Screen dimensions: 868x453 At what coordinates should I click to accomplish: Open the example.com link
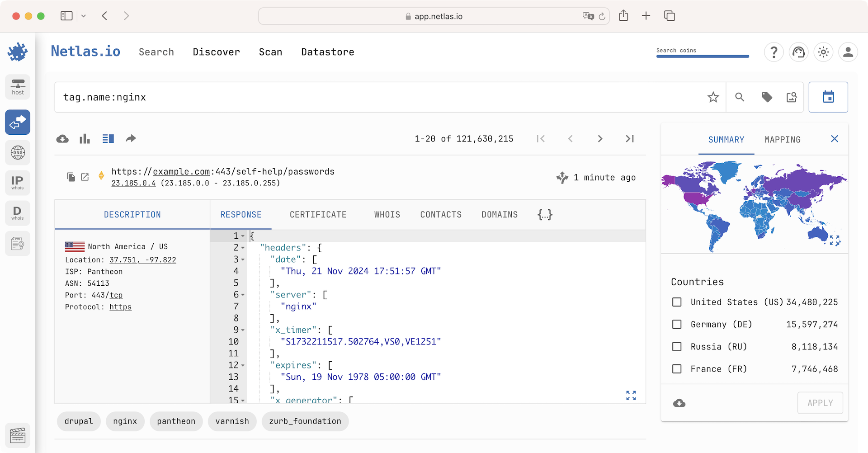(180, 171)
